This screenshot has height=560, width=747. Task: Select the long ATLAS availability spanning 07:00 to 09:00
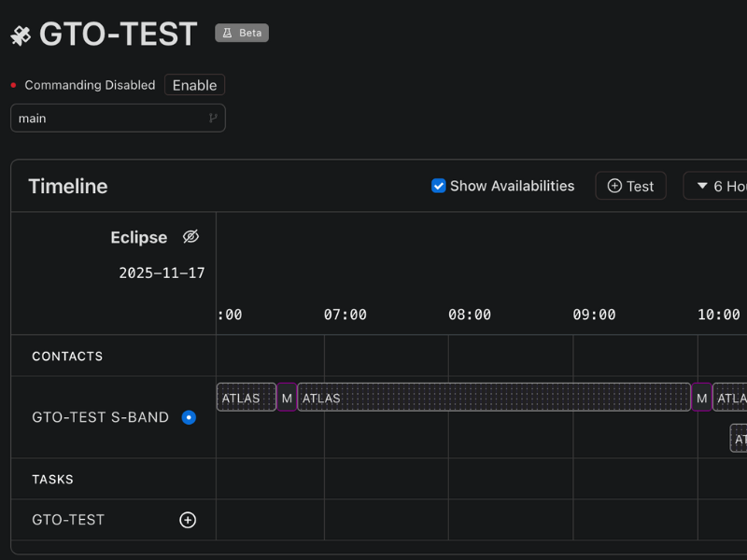click(x=494, y=398)
